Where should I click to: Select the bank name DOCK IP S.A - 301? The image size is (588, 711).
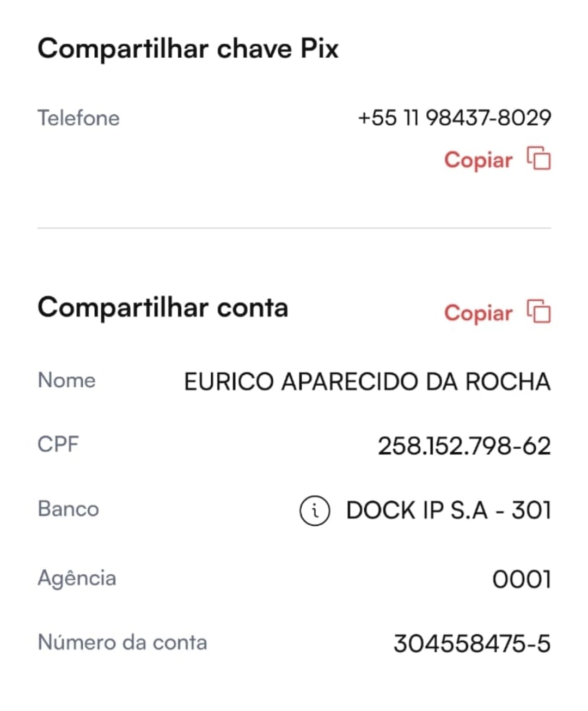[x=449, y=511]
